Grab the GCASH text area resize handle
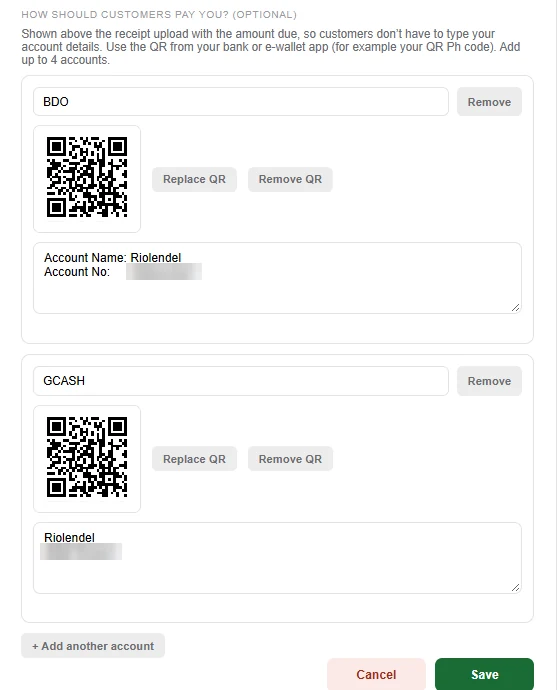557x690 pixels. point(516,587)
